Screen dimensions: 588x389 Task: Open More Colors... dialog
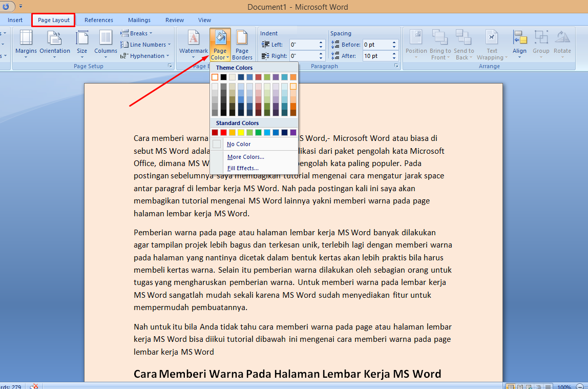[x=254, y=157]
